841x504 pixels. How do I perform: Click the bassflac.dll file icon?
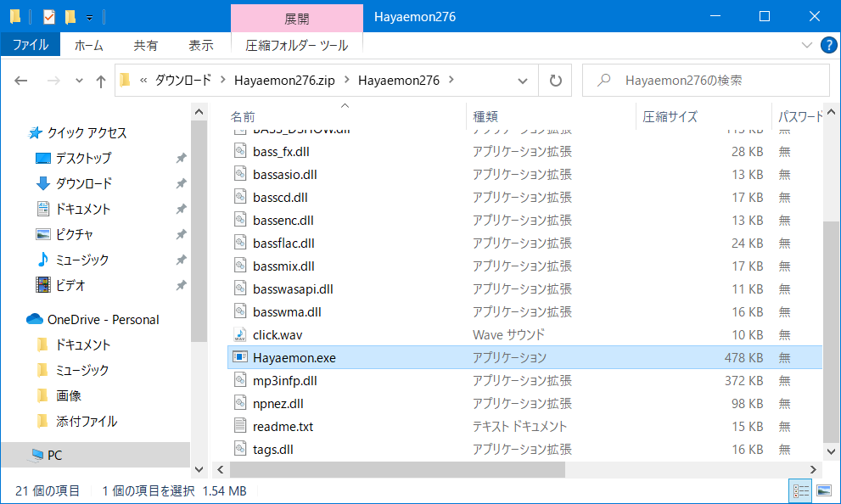240,243
